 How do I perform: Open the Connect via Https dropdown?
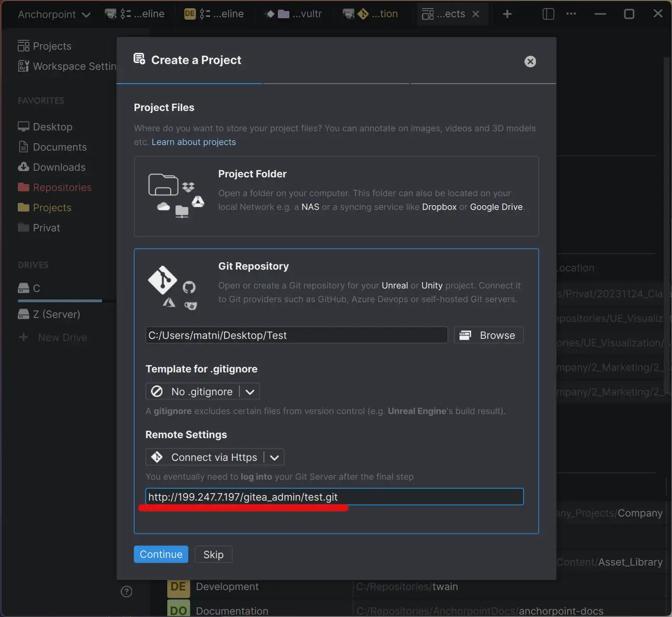(x=274, y=457)
